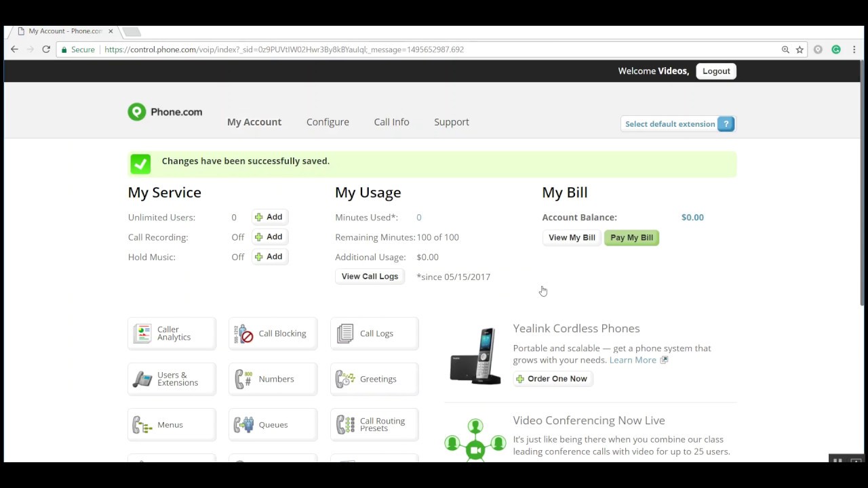Click View Call Logs button
The width and height of the screenshot is (868, 488).
click(370, 277)
